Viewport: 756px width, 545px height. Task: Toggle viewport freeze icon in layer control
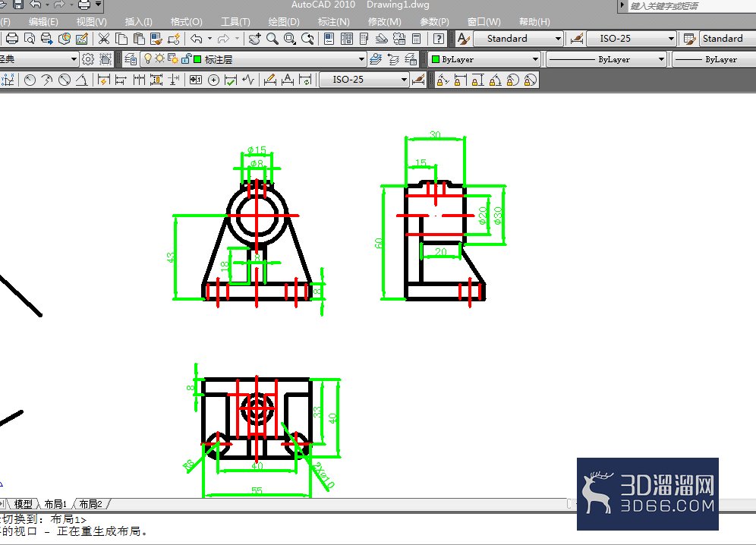coord(172,59)
